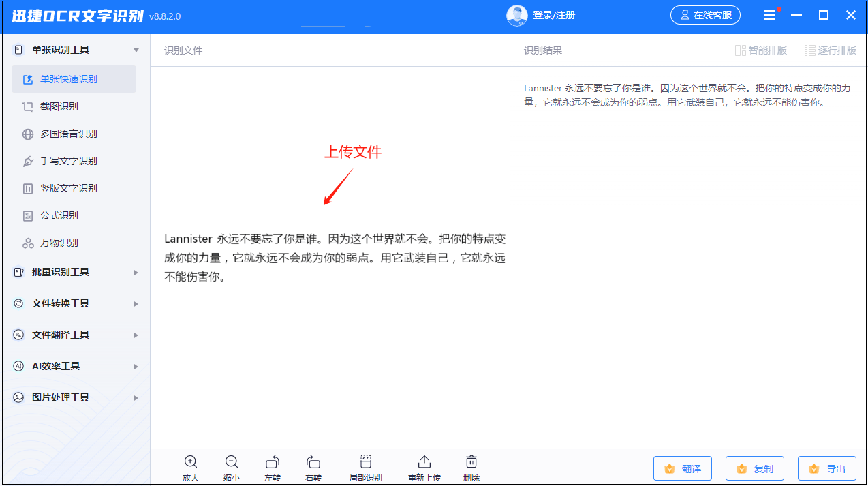This screenshot has height=486, width=868.
Task: Click 局部识别 partial recognition icon
Action: click(366, 461)
